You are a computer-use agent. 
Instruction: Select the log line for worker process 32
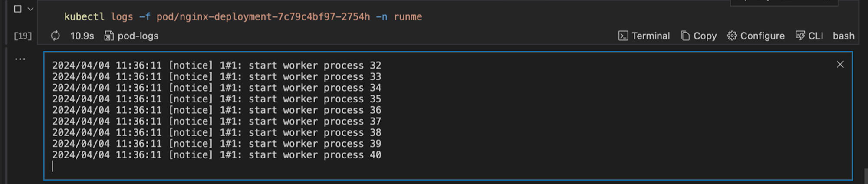click(x=217, y=66)
